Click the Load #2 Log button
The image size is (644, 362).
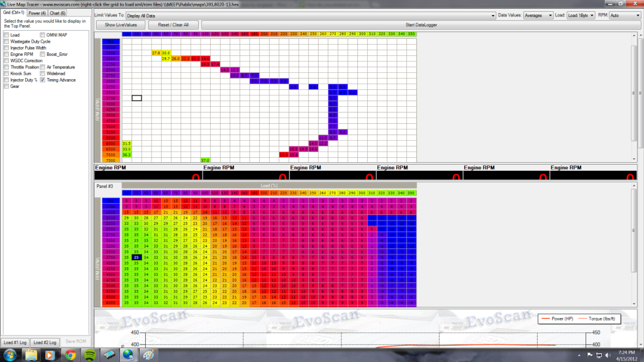(45, 343)
